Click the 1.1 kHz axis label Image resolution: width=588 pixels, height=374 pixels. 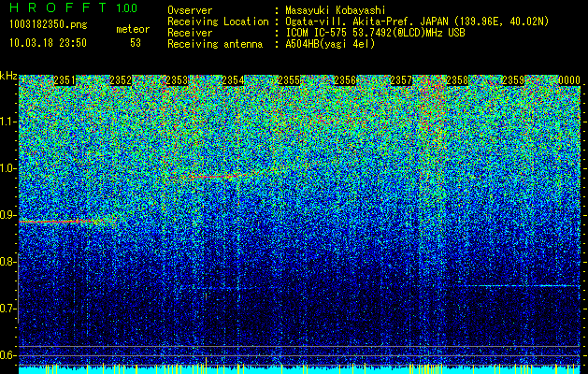[7, 122]
